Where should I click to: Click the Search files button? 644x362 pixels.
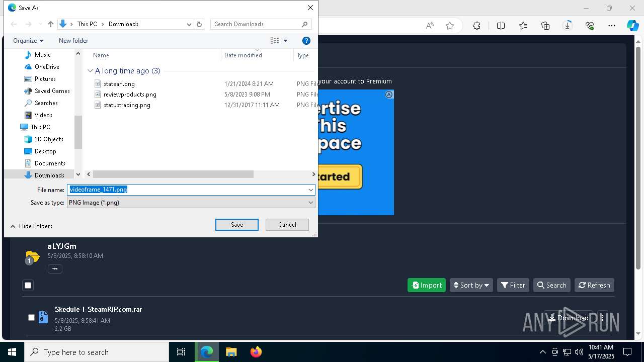(552, 285)
